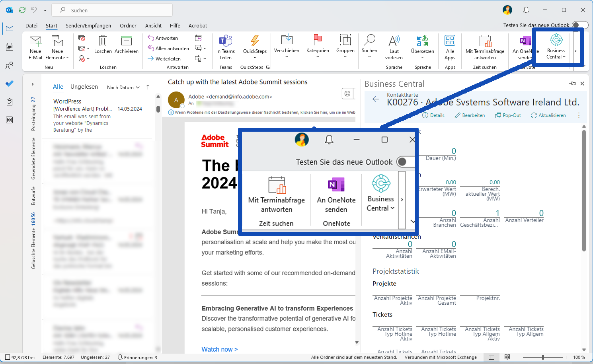Image resolution: width=593 pixels, height=364 pixels.
Task: Open Calendar view in left navigation bar
Action: 10,47
